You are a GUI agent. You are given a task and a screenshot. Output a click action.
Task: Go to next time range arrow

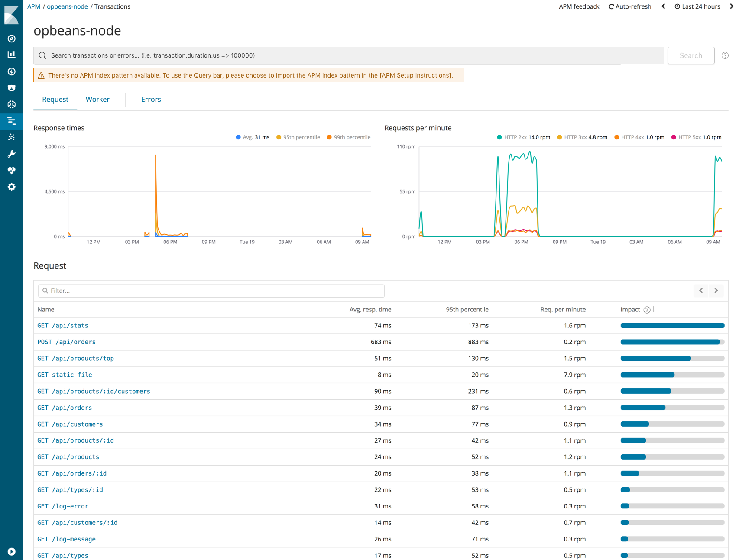[732, 6]
